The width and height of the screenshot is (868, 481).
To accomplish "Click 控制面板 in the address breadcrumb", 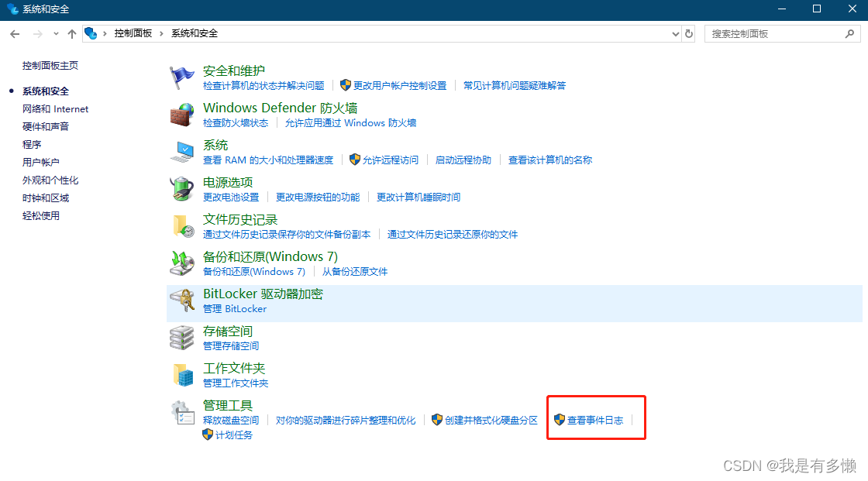I will coord(133,33).
